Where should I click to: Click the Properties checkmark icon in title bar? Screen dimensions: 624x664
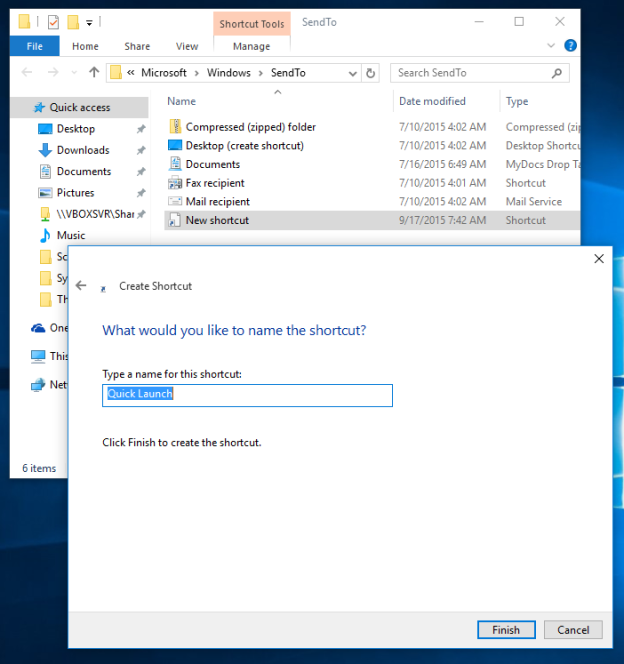pyautogui.click(x=53, y=22)
